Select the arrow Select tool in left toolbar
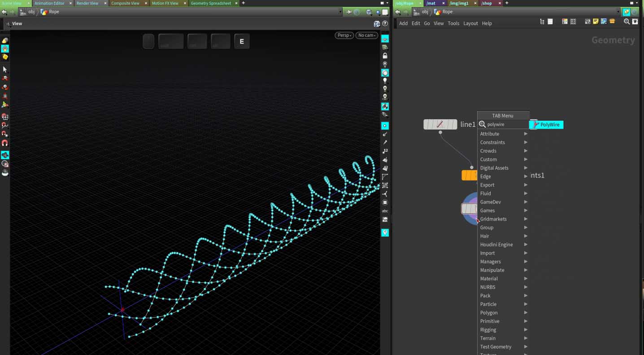644x355 pixels. coord(5,69)
